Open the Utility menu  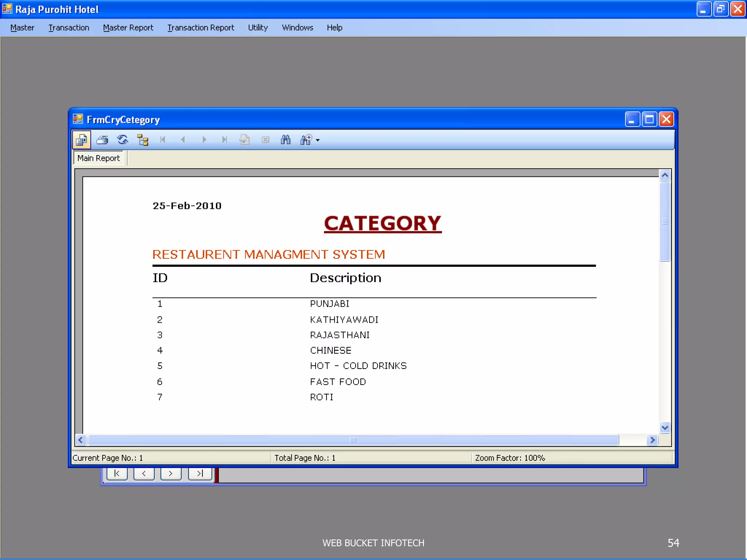tap(258, 28)
